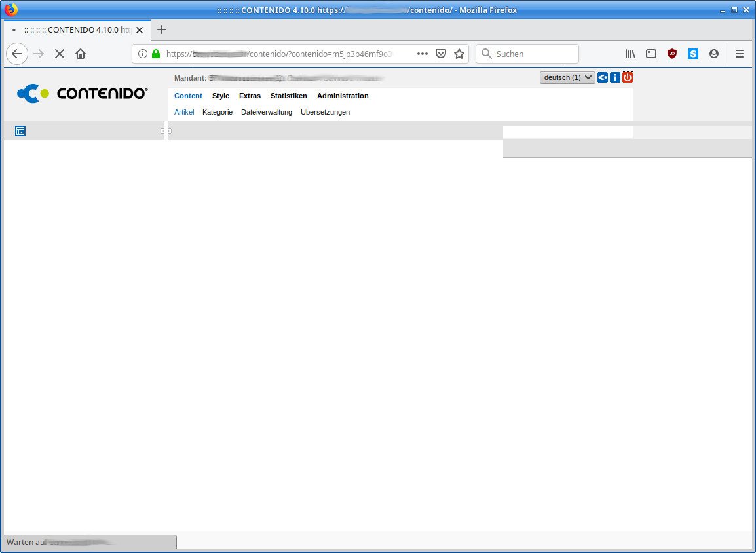Open Firefox library icon
The height and width of the screenshot is (553, 756).
[630, 54]
